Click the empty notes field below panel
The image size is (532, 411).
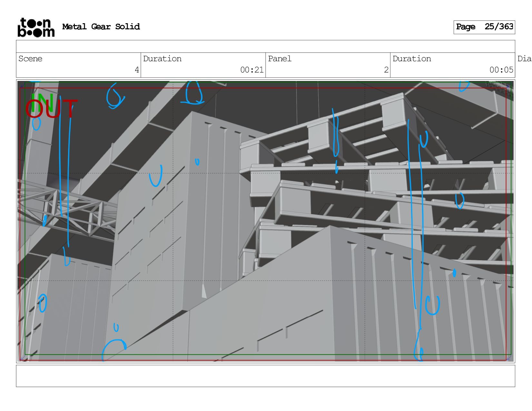tap(265, 376)
